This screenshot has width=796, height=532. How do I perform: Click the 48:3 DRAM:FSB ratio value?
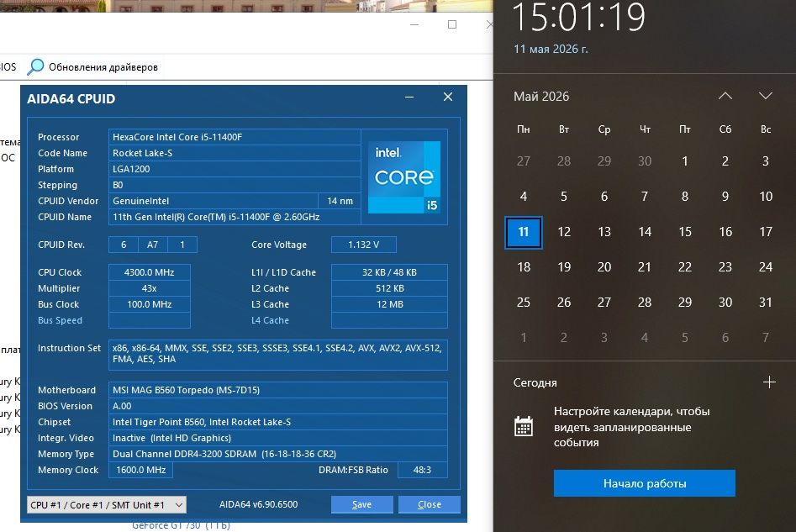[422, 470]
